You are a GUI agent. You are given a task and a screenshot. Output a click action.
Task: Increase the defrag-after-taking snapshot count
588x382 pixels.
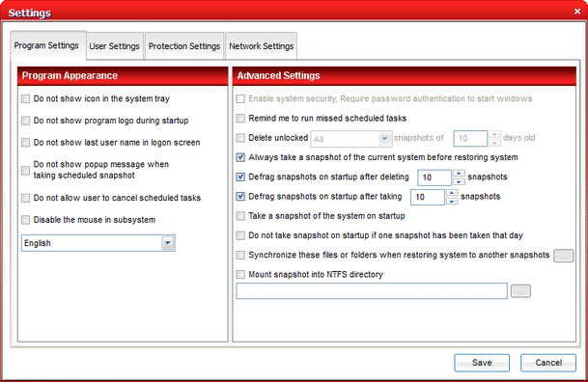coord(452,193)
